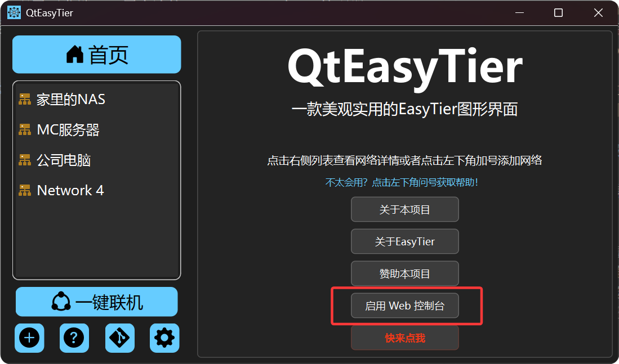This screenshot has width=619, height=364.
Task: Enable the Web 控制台 console
Action: [404, 305]
